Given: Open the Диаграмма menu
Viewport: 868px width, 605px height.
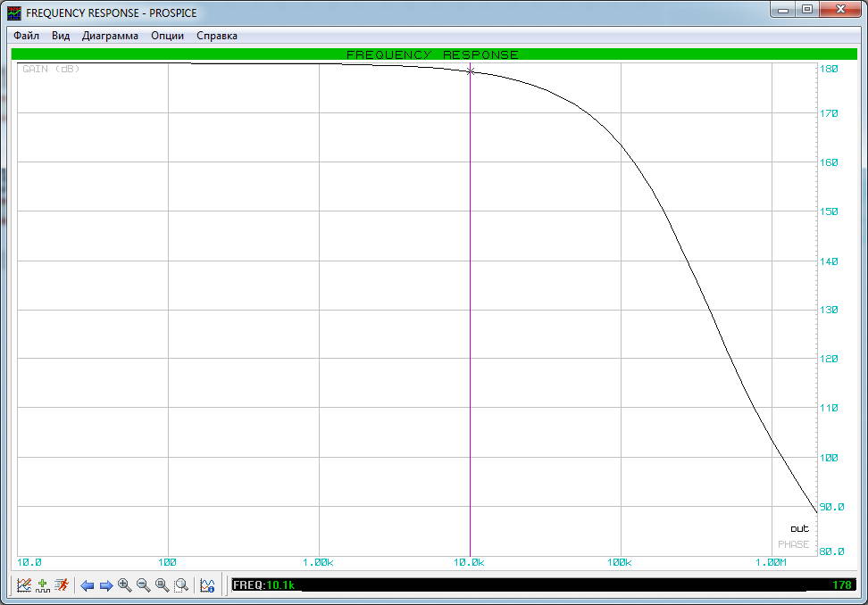Looking at the screenshot, I should [x=110, y=36].
